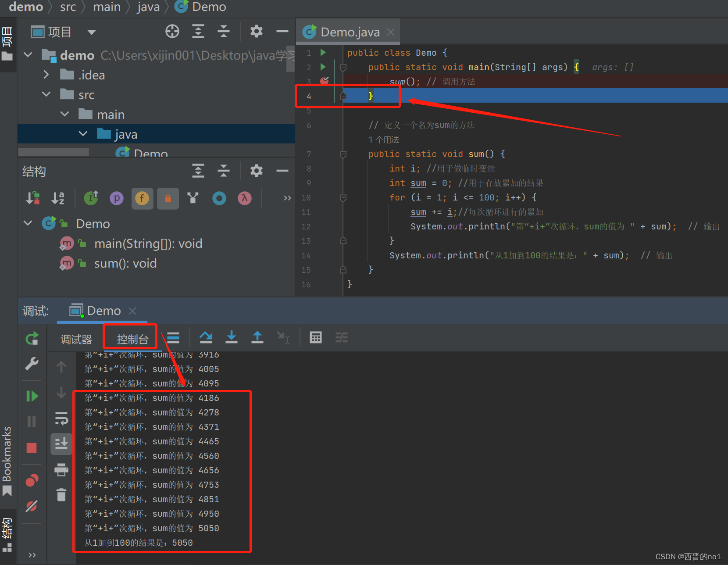Expand the .idea folder node
The height and width of the screenshot is (565, 728).
pyautogui.click(x=46, y=75)
